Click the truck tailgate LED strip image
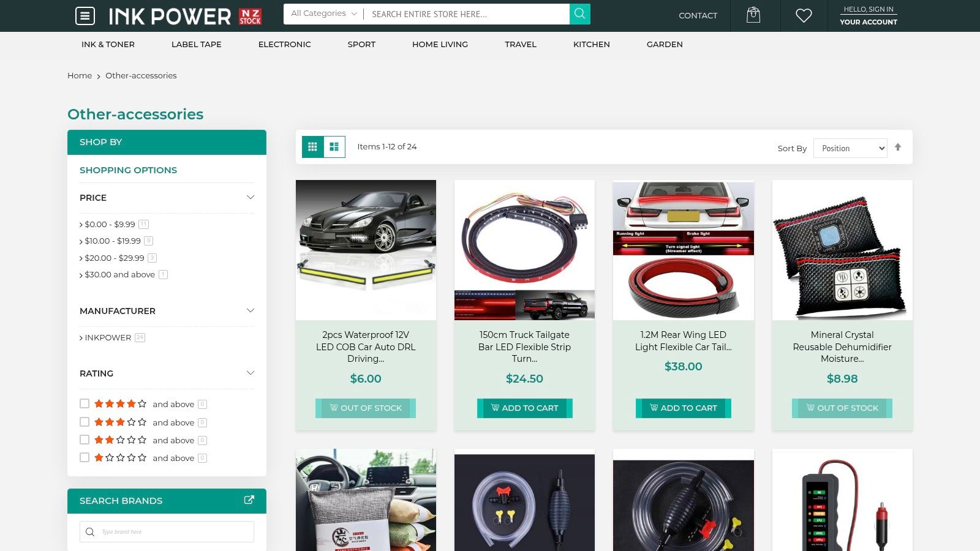980x551 pixels. pos(525,250)
